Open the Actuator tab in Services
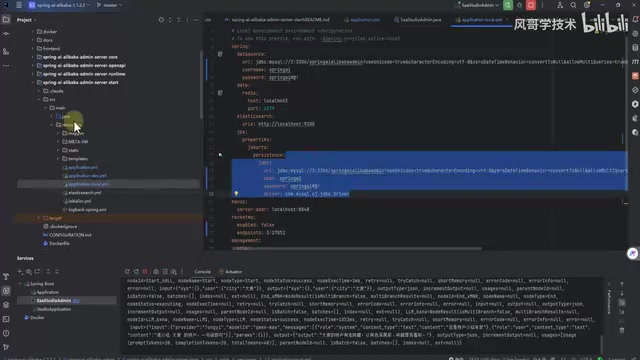This screenshot has width=640, height=360. (231, 272)
